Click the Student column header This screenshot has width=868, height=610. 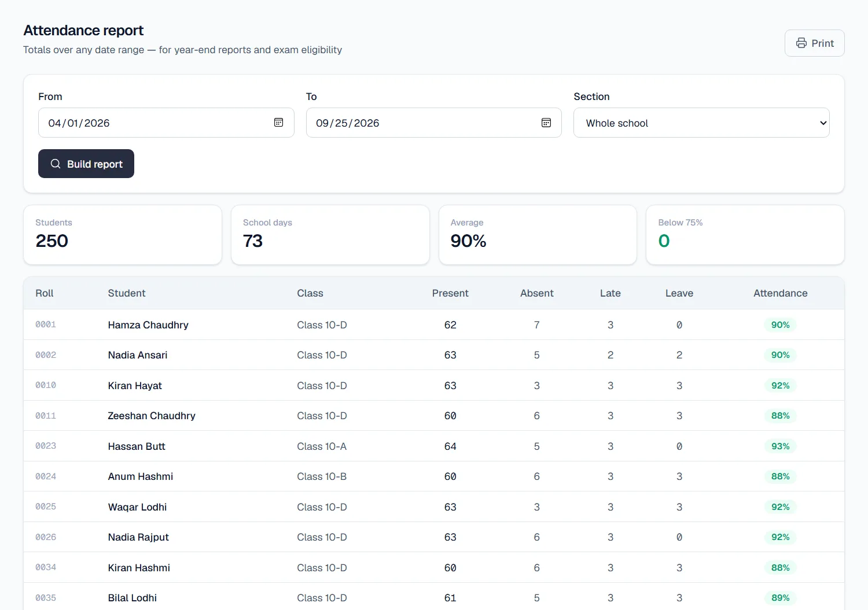(x=127, y=293)
